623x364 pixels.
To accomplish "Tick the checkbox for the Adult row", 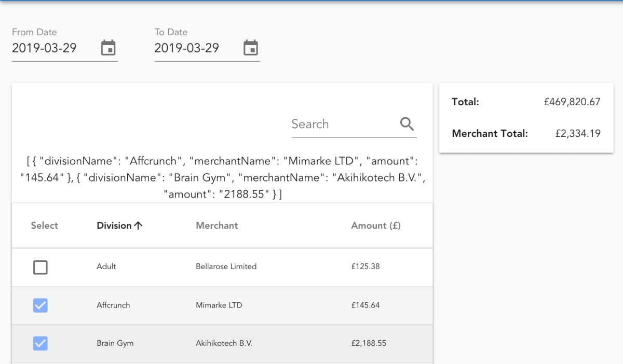I will pyautogui.click(x=40, y=268).
